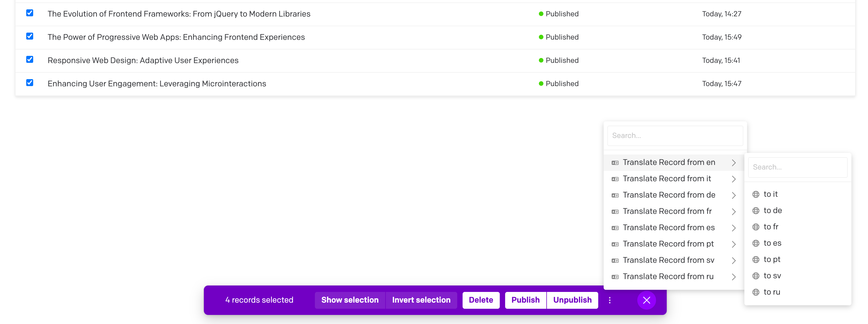Uncheck 'Evolution of Frontend Frameworks' record checkbox
Screen dimensions: 868x324
coord(30,13)
